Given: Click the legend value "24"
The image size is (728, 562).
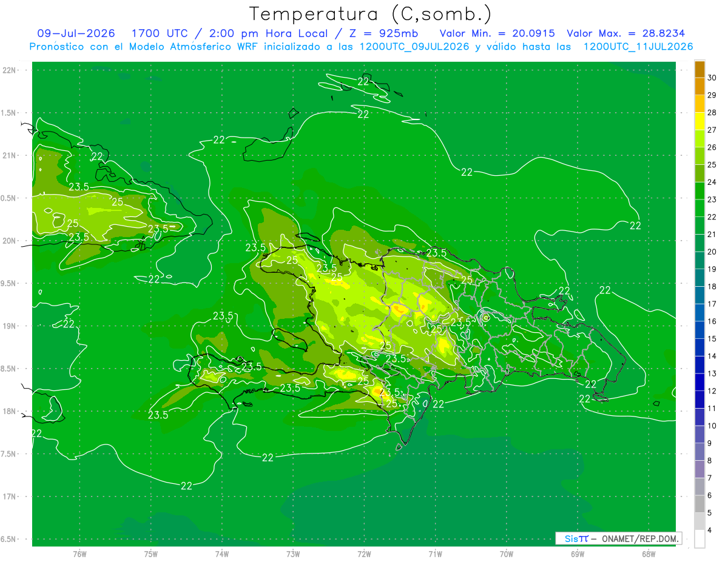Looking at the screenshot, I should point(712,182).
